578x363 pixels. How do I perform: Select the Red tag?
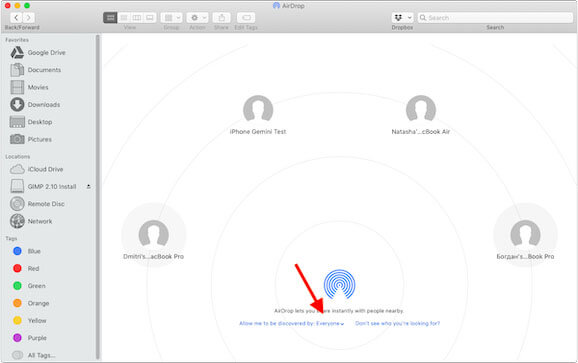click(x=33, y=268)
